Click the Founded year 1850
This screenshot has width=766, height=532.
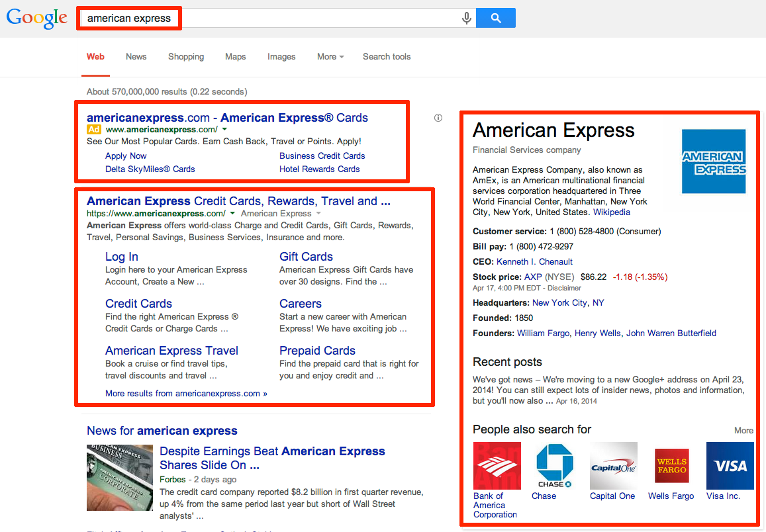pos(524,318)
